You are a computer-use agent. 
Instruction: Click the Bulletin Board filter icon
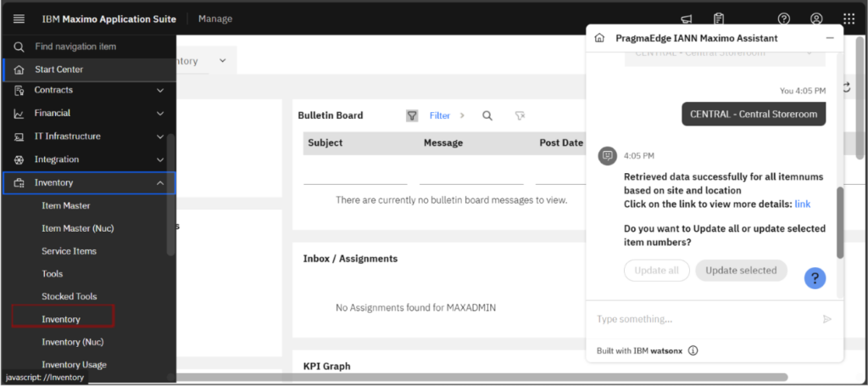(x=412, y=115)
